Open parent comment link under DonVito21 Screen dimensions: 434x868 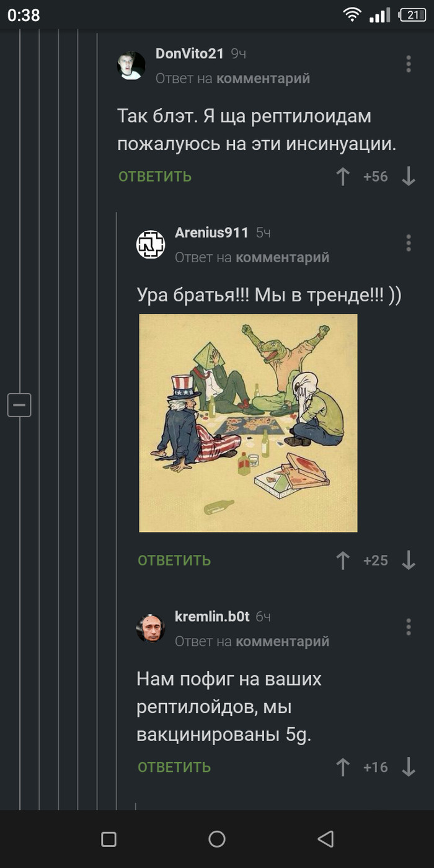click(x=263, y=79)
